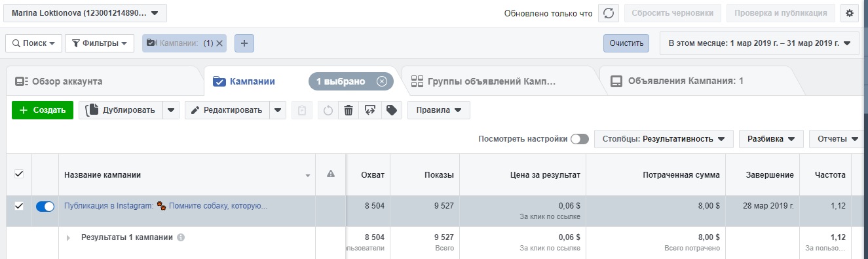
Task: Click the refresh icon next to 'Обновлено только что'
Action: point(609,13)
